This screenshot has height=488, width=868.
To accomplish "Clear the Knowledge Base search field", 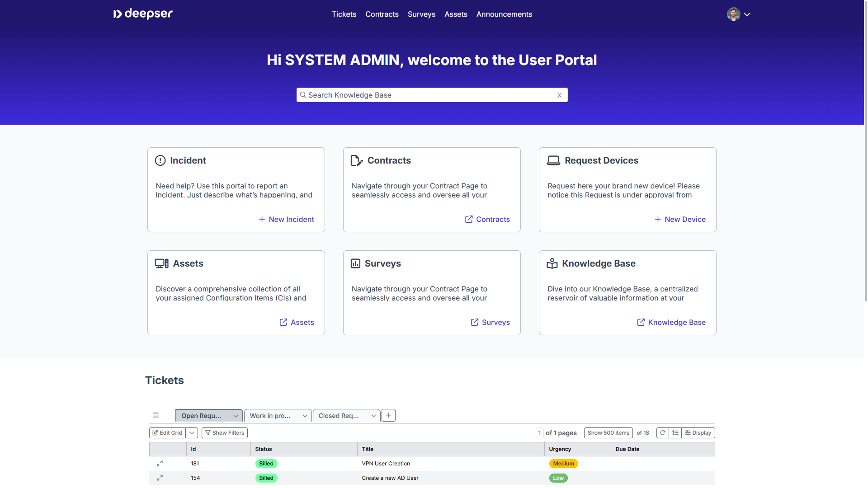I will 559,95.
